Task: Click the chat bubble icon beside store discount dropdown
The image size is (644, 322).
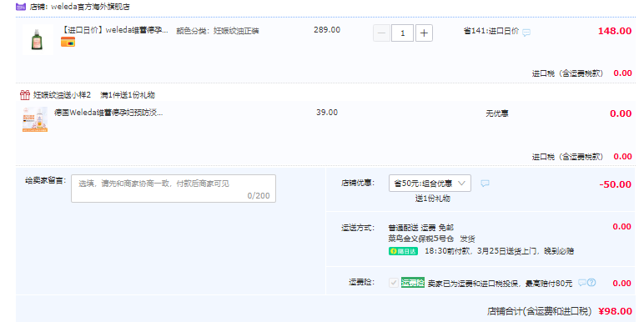Action: (485, 184)
